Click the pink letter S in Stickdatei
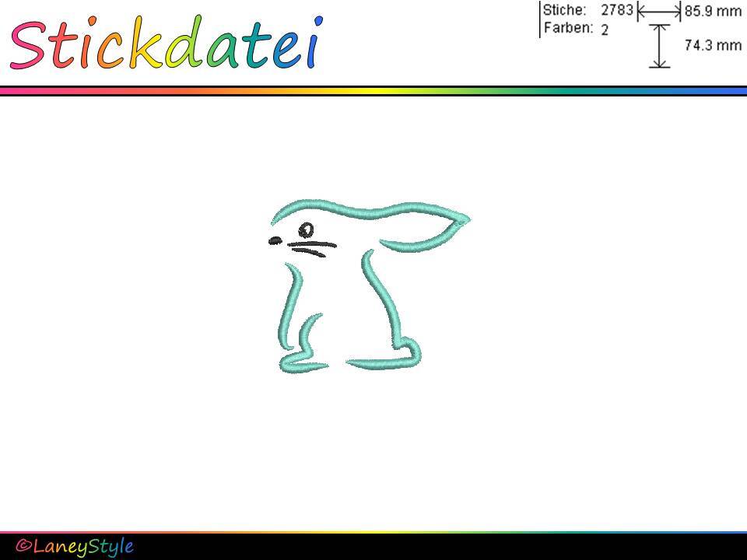Screen dimensions: 747x560 pos(28,45)
